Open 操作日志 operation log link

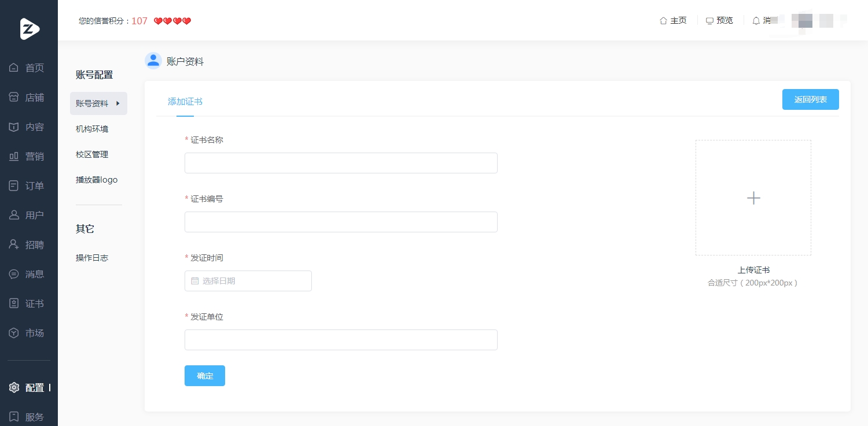(92, 258)
